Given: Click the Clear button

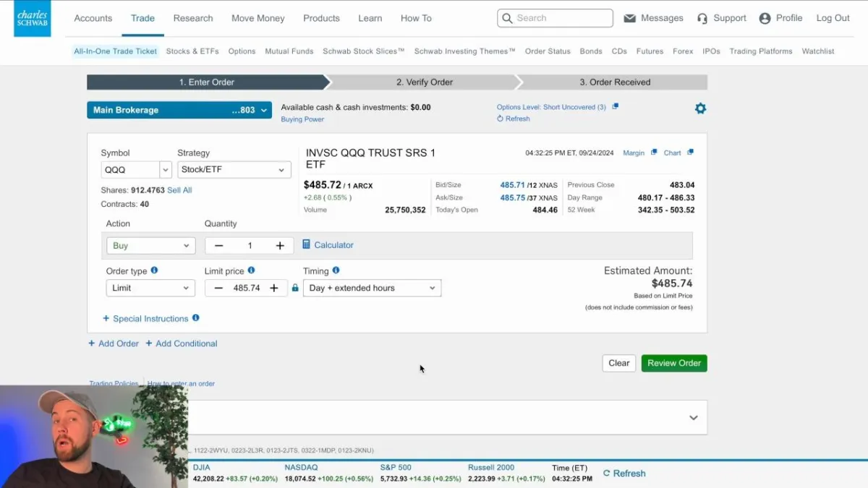Looking at the screenshot, I should tap(618, 363).
